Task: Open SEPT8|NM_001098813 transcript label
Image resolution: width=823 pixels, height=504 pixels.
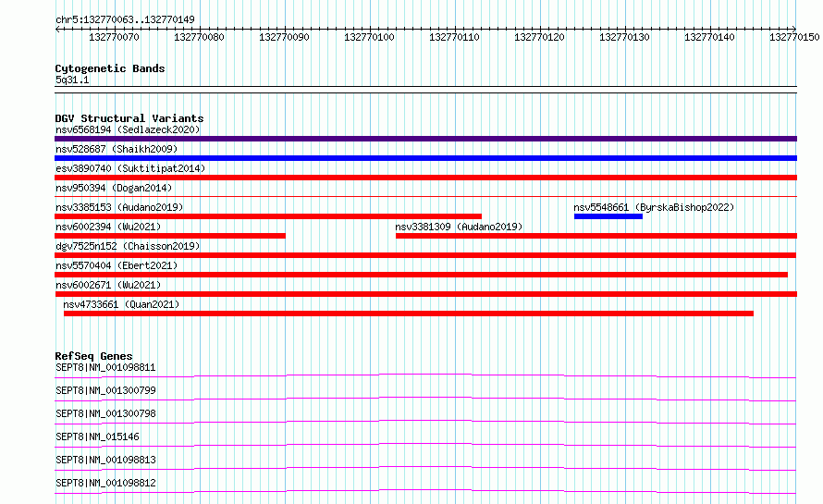Action: point(105,460)
